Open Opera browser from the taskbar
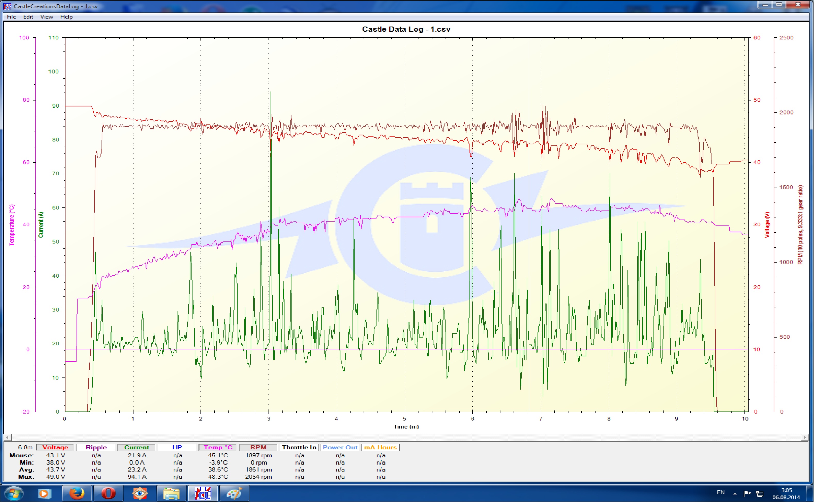The width and height of the screenshot is (821, 504). click(108, 494)
